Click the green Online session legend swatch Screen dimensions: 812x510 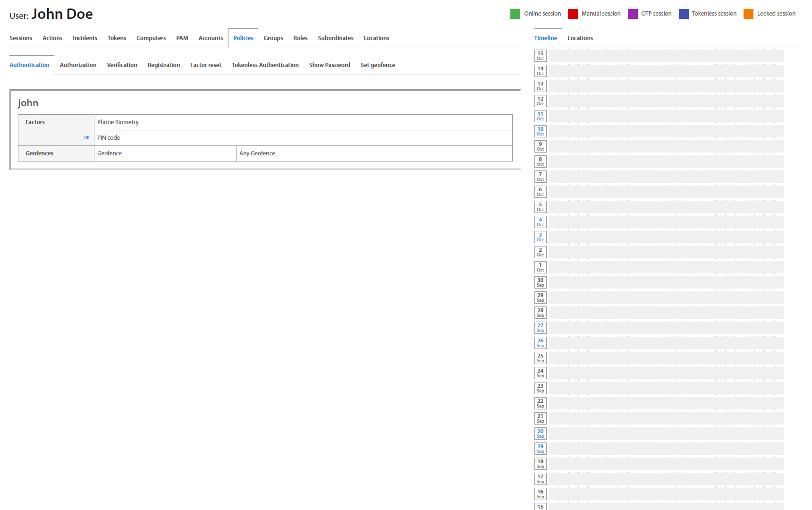[515, 14]
